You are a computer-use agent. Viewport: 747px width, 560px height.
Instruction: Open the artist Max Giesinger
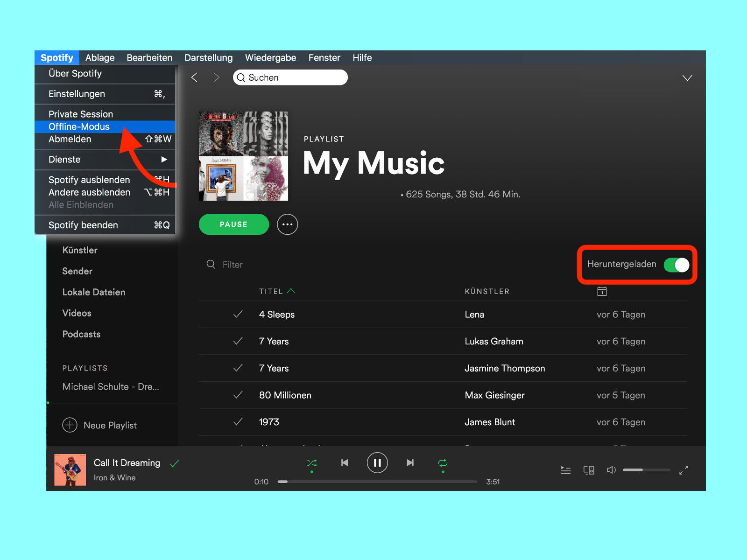(x=494, y=395)
